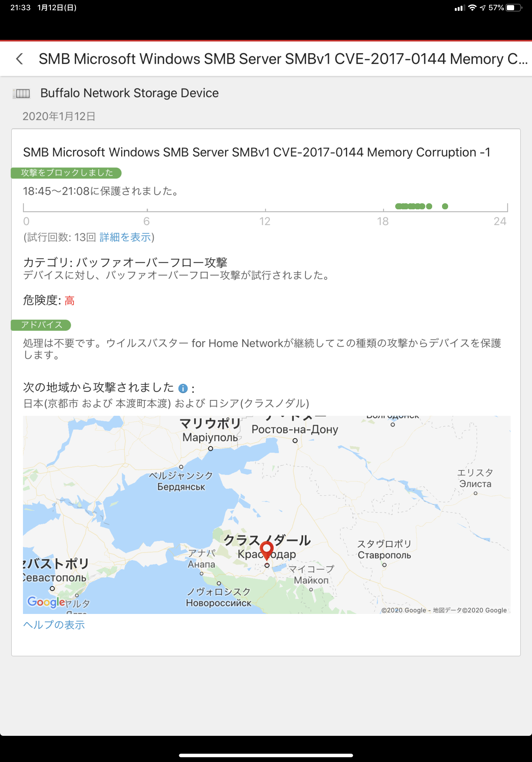
Task: Tap the Севастополь city label on map
Action: (55, 578)
